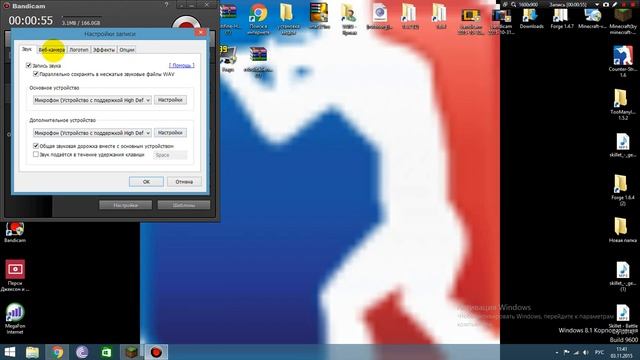Click the Отмена button
The height and width of the screenshot is (360, 640).
184,182
